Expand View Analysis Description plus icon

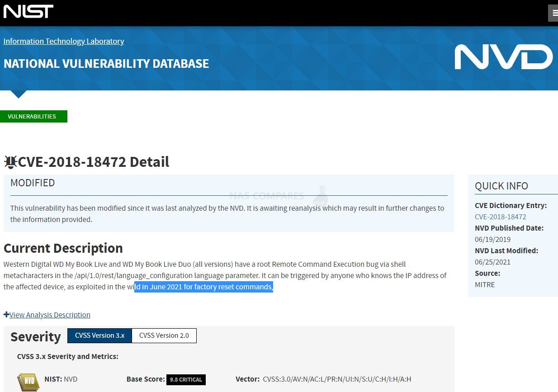click(x=6, y=315)
